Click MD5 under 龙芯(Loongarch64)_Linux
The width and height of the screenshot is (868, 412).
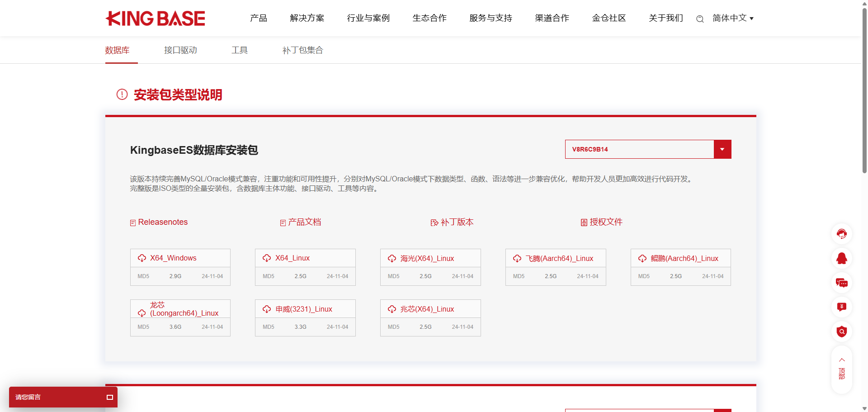[143, 327]
